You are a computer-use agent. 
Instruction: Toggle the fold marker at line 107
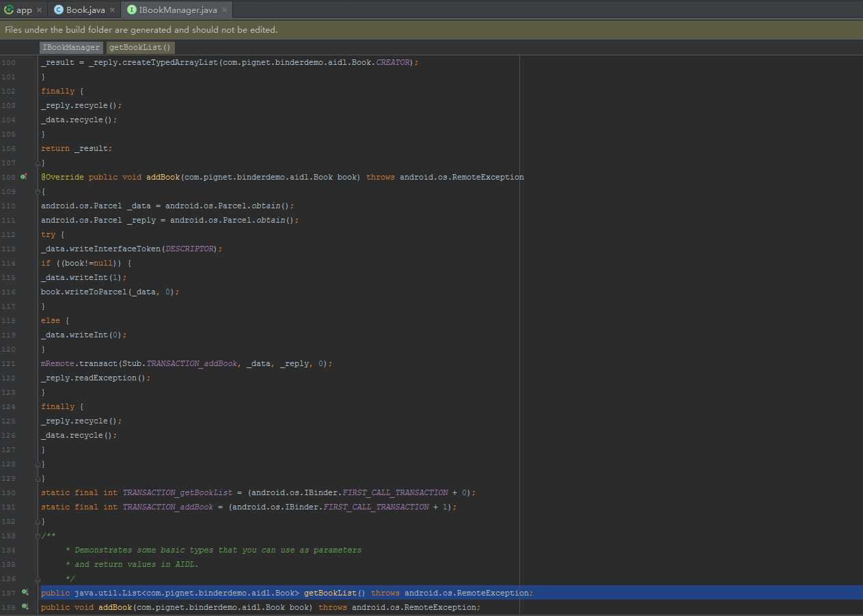click(x=38, y=163)
